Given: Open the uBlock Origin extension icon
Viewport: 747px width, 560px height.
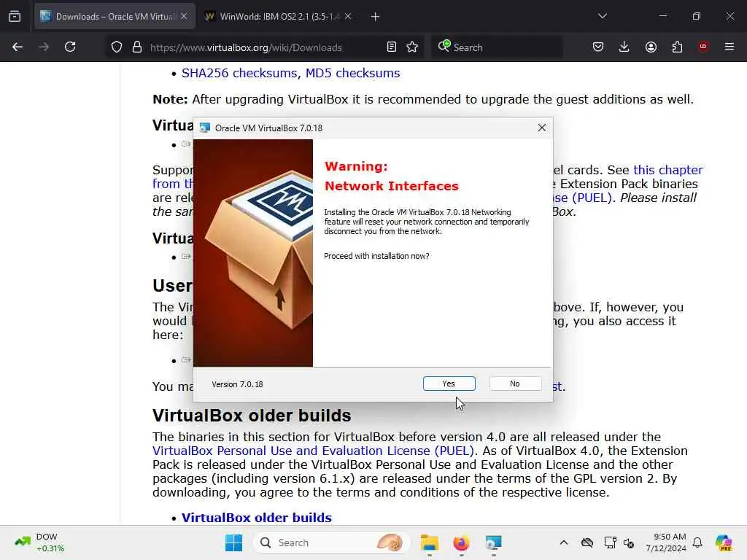Looking at the screenshot, I should [x=703, y=47].
